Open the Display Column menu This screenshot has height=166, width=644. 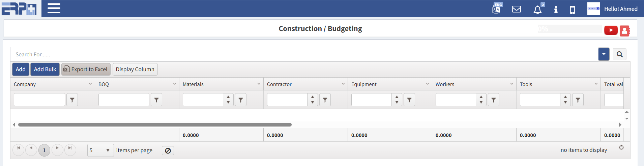tap(135, 69)
